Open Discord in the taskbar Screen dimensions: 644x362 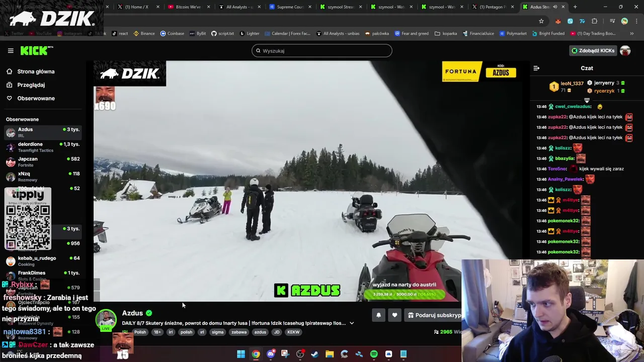[271, 354]
